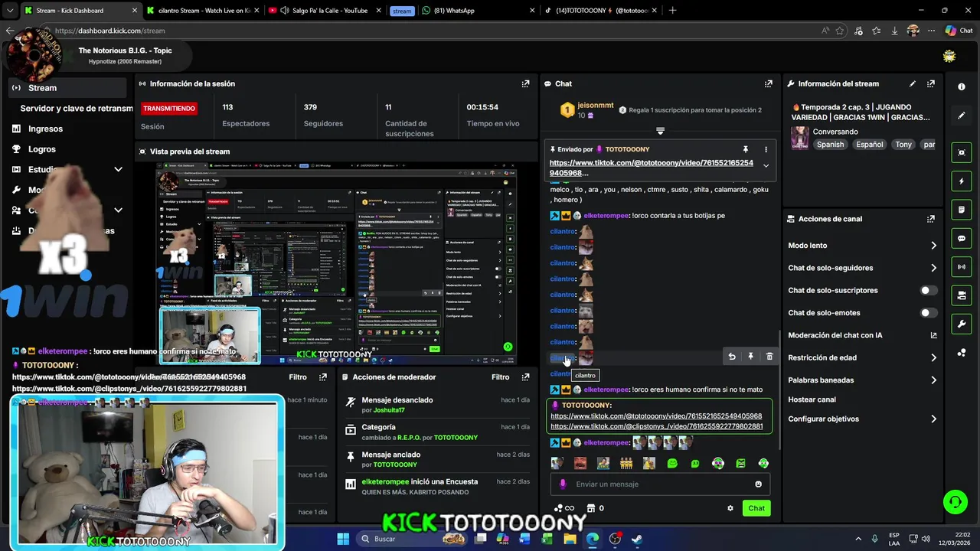Screen dimensions: 980x551
Task: Open Filtro in the activity feed panel
Action: pos(298,377)
